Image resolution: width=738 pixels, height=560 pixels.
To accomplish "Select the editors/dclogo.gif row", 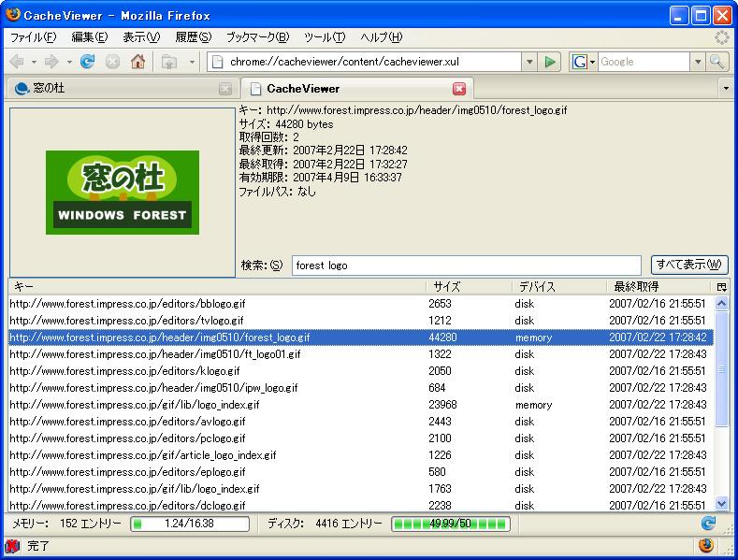I will pos(361,505).
